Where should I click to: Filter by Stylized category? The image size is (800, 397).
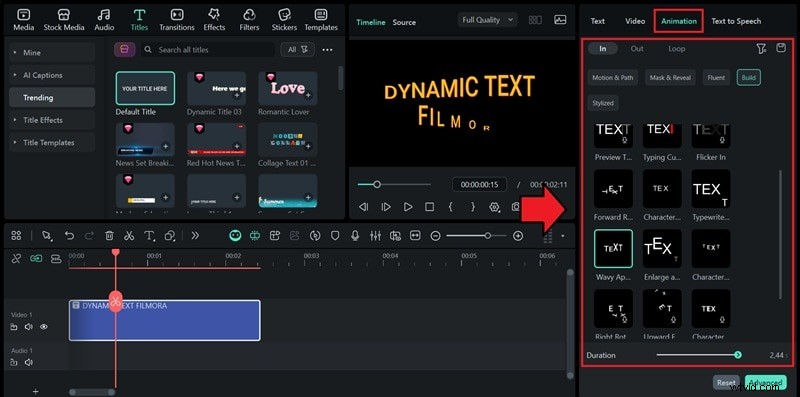(x=603, y=103)
